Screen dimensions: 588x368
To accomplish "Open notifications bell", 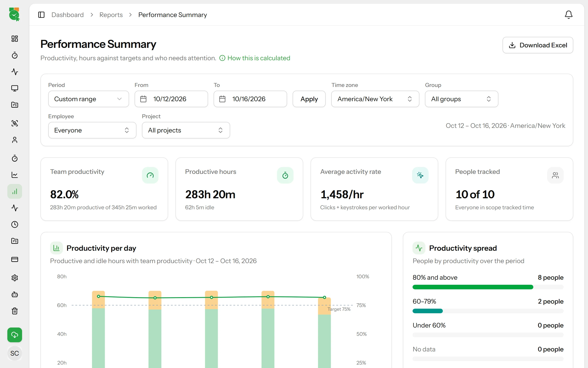I will (568, 15).
